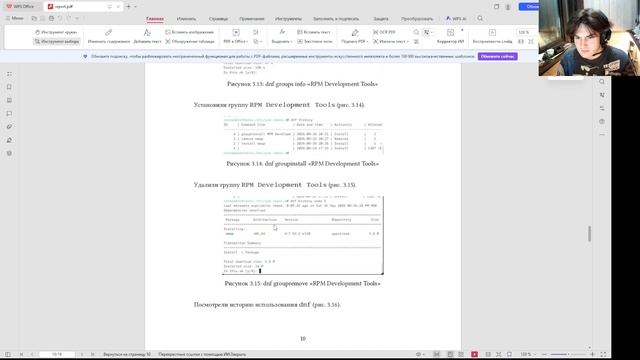Click the Insert text tool
This screenshot has width=640, height=360.
[x=313, y=32]
